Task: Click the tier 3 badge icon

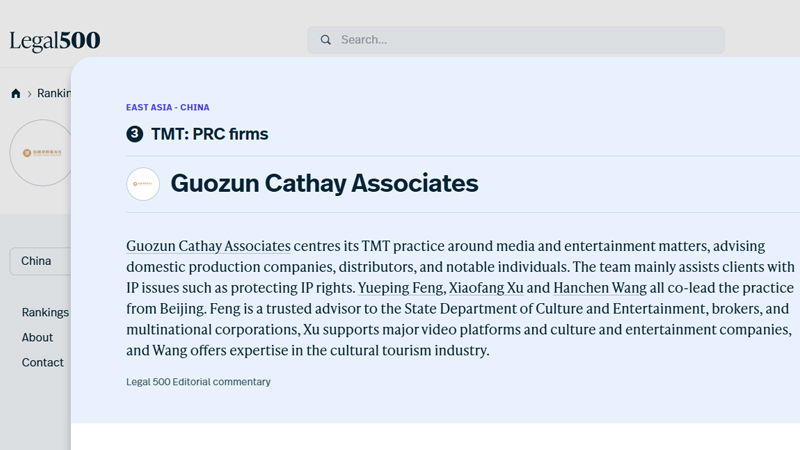Action: (x=135, y=134)
